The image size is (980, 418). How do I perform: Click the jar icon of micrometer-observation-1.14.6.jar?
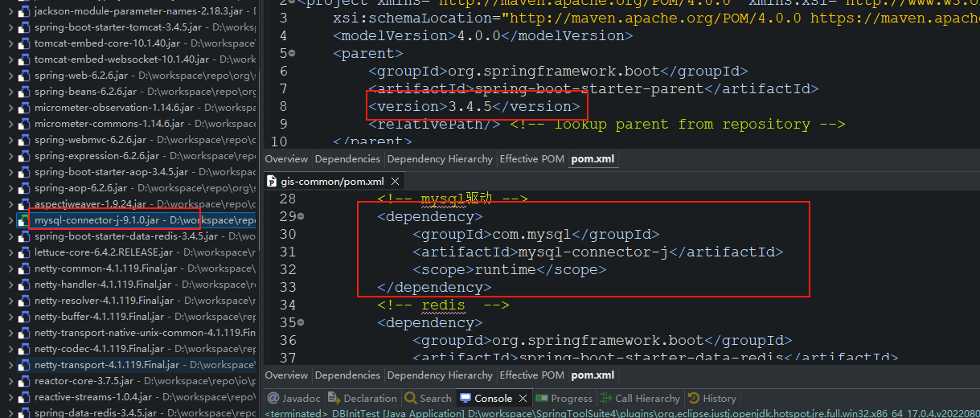tap(23, 108)
